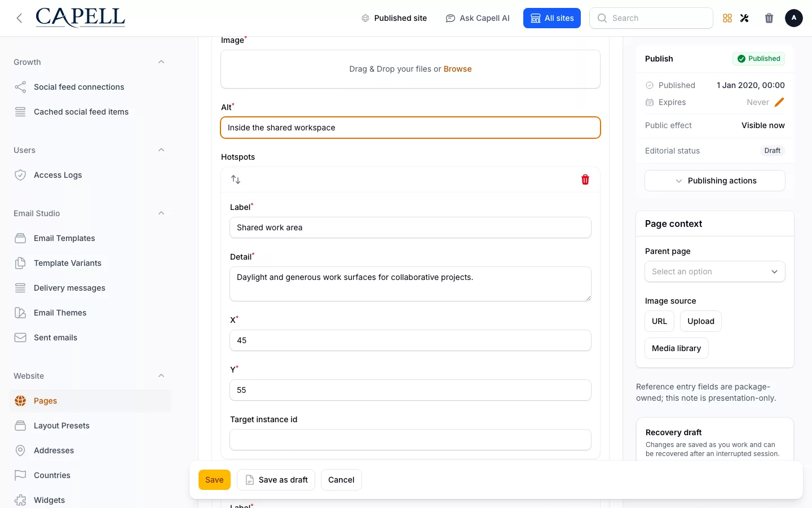Expand the Publishing actions dropdown
Image resolution: width=812 pixels, height=508 pixels.
[x=715, y=181]
